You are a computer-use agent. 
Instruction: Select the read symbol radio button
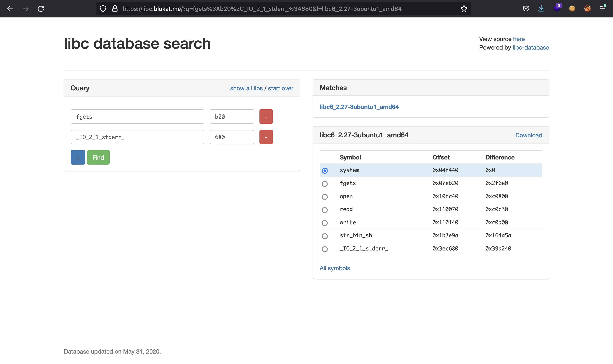point(325,210)
